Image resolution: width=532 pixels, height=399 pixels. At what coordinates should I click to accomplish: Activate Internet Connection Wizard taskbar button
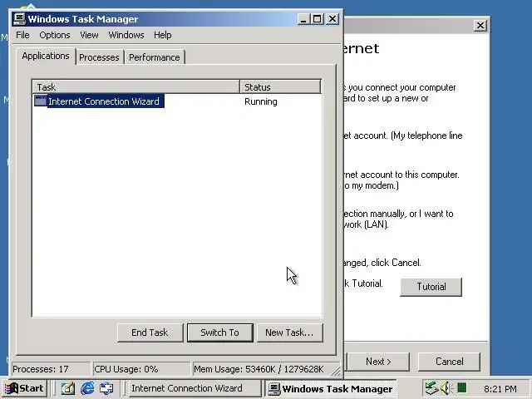[x=194, y=388]
